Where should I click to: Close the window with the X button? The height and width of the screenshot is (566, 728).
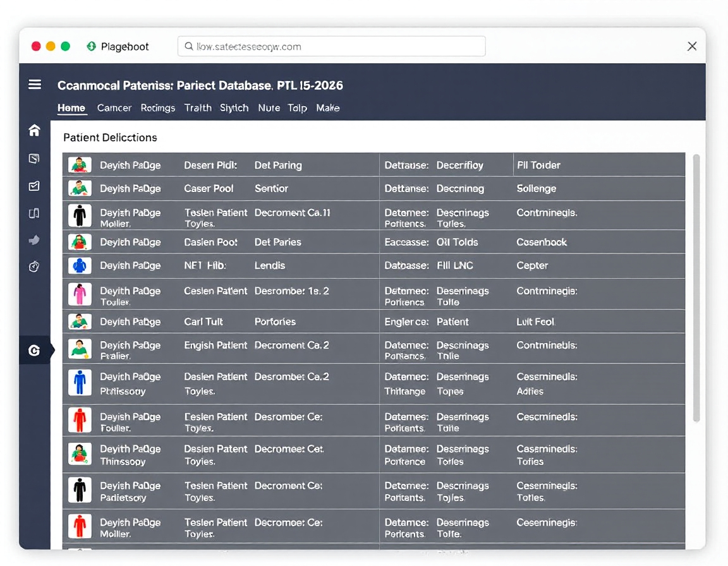(x=692, y=46)
